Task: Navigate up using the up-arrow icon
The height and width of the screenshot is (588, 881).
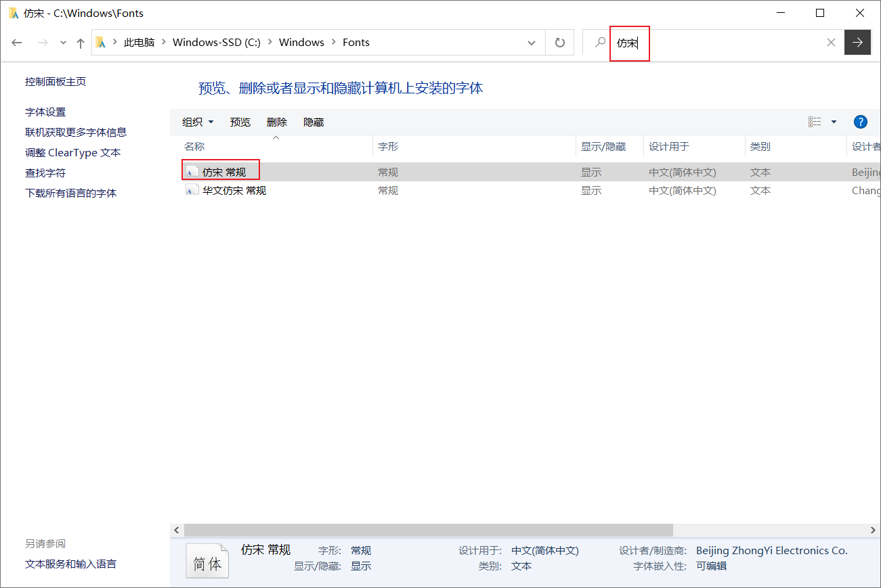Action: 80,42
